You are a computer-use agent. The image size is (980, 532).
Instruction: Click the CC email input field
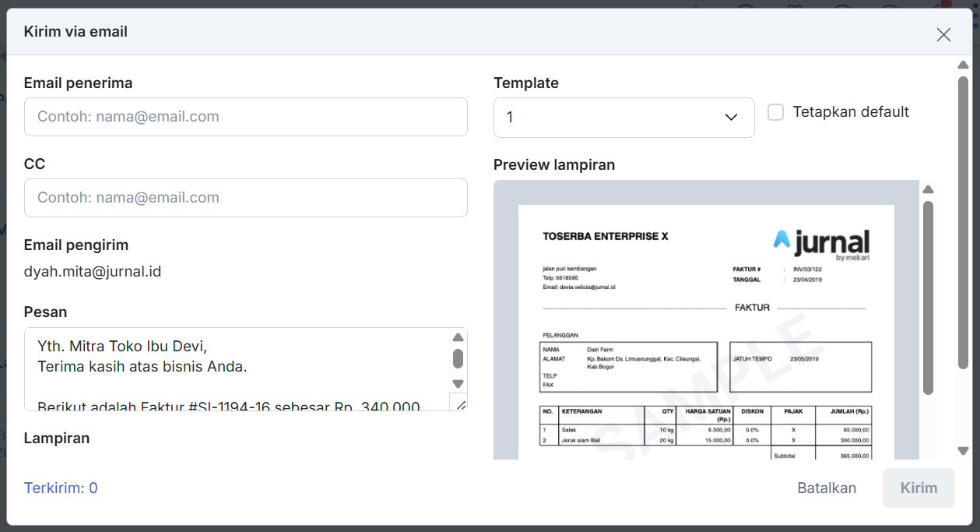[245, 198]
